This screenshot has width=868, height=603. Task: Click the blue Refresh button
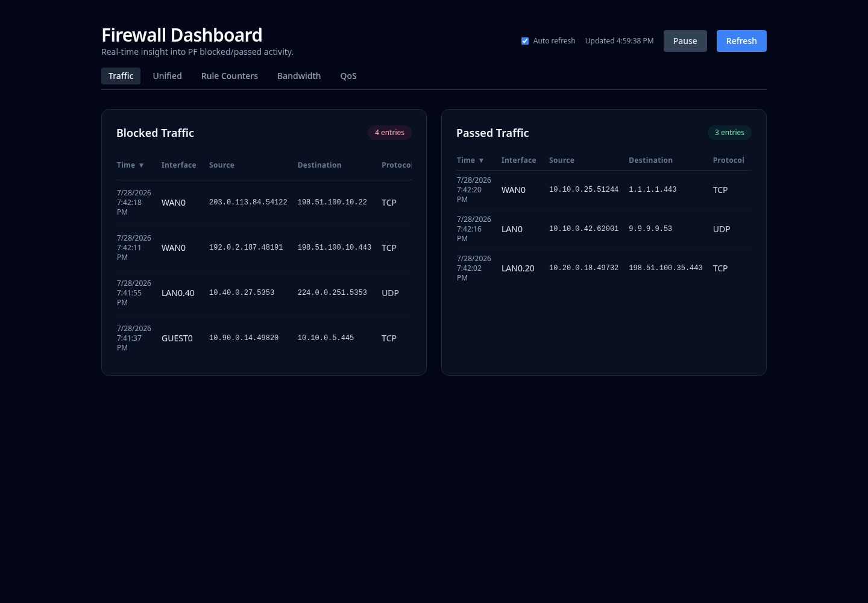pos(741,41)
